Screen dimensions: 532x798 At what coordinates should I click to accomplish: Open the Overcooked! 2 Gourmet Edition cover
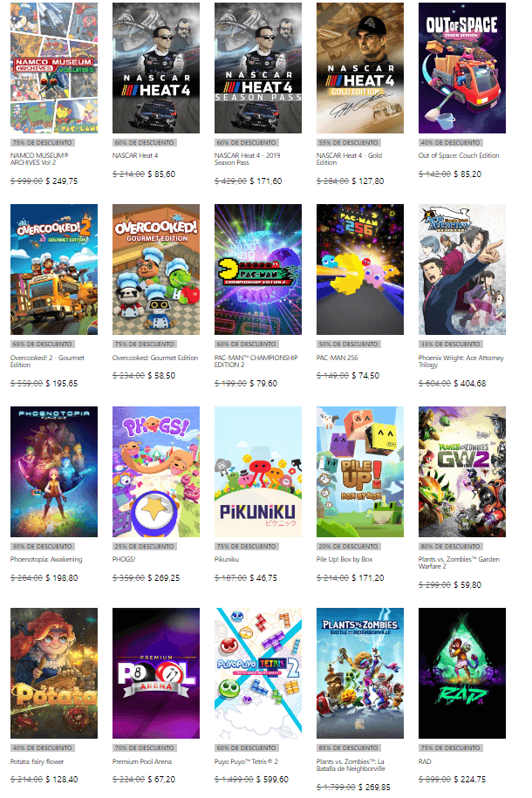click(54, 269)
